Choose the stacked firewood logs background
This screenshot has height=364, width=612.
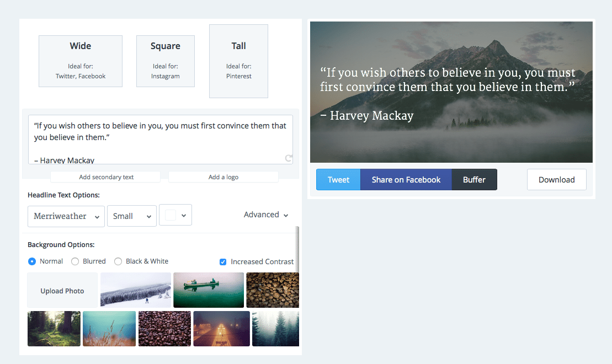click(x=273, y=290)
